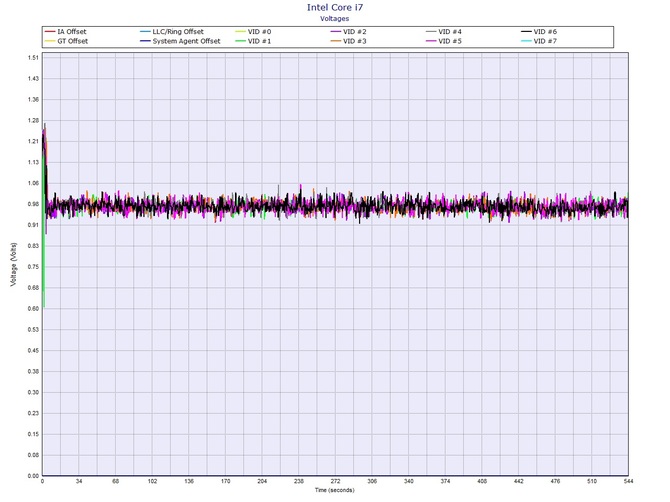
Task: Click the Voltage (Volts) axis label
Action: click(x=14, y=264)
